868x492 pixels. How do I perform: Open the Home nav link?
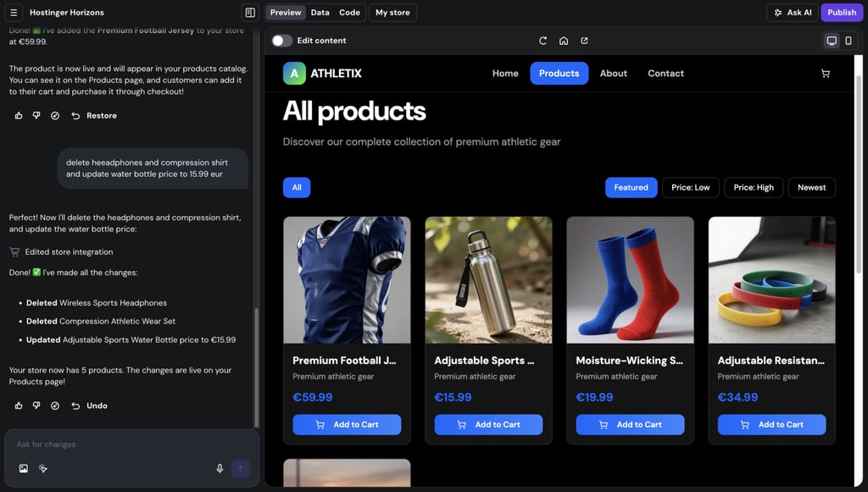(505, 73)
